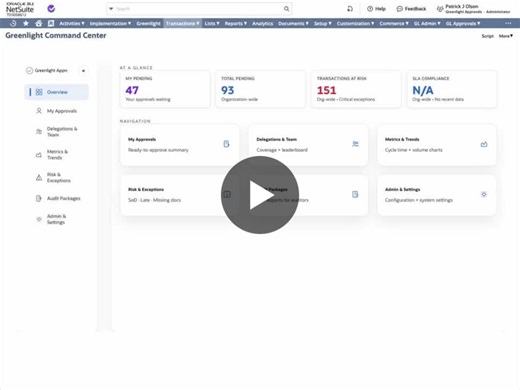Viewport: 520px width, 390px height.
Task: Go to the Home icon in navigation bar
Action: [39, 23]
